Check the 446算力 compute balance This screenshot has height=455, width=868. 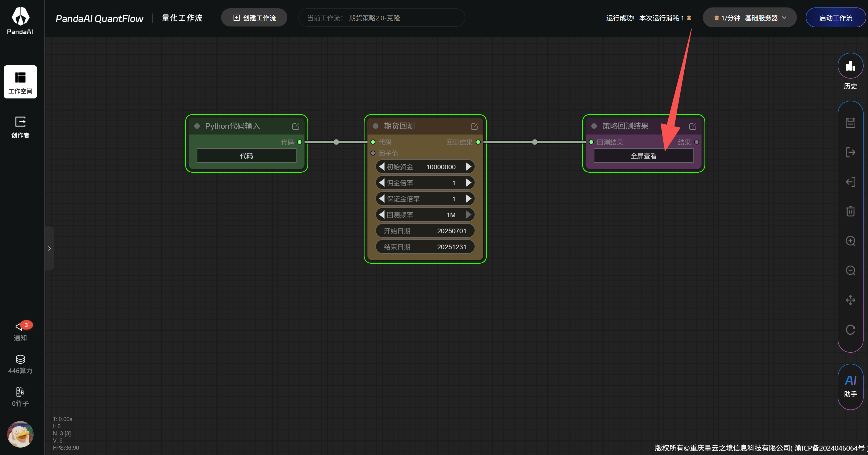20,364
